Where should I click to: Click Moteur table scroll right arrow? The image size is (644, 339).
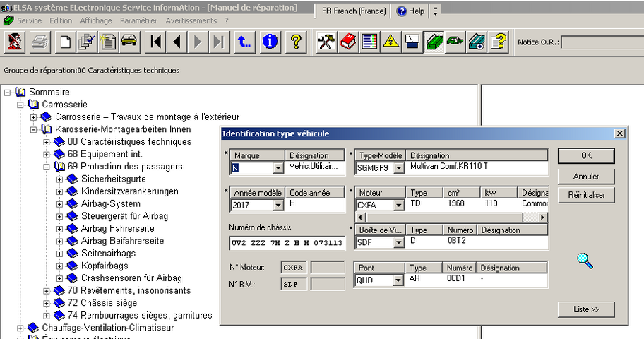coord(542,218)
